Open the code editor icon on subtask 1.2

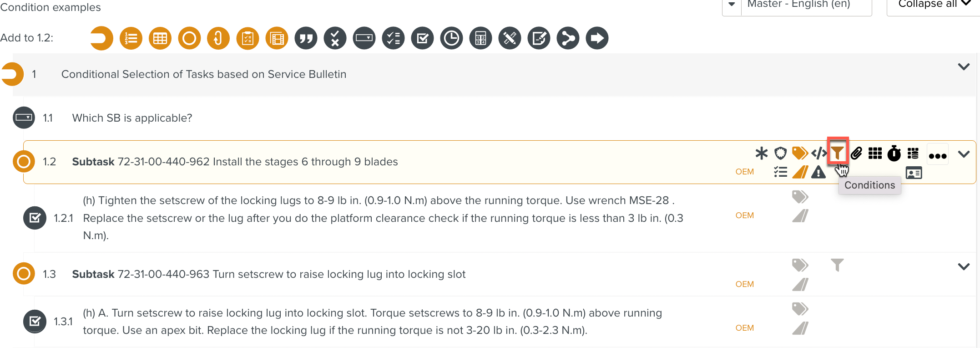[x=819, y=154]
